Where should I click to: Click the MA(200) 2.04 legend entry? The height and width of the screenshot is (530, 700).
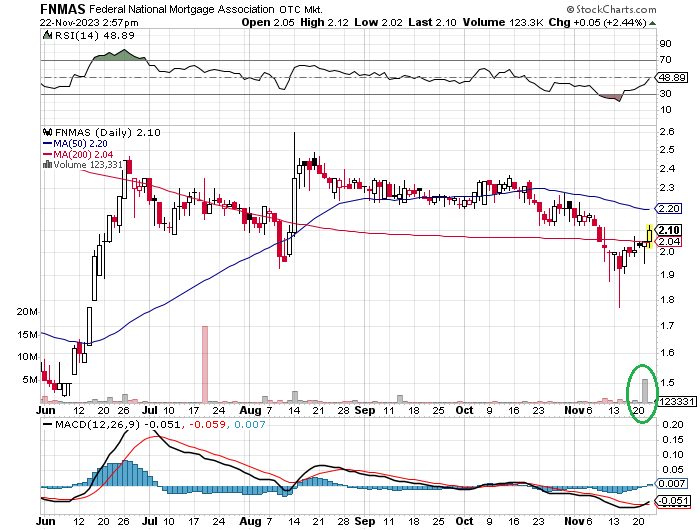[83, 154]
